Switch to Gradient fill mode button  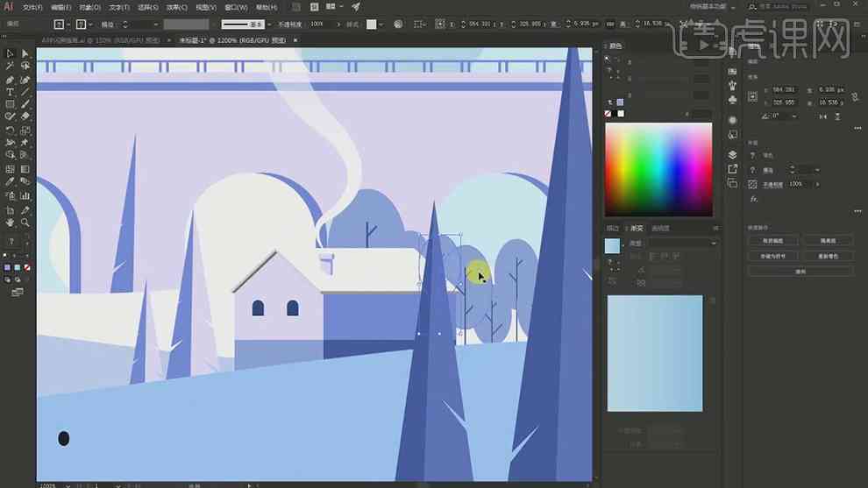[x=17, y=268]
